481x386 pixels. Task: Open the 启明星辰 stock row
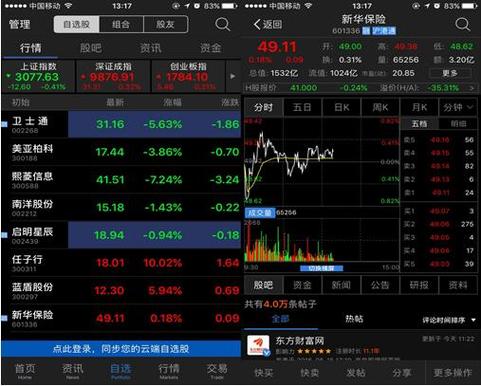121,235
